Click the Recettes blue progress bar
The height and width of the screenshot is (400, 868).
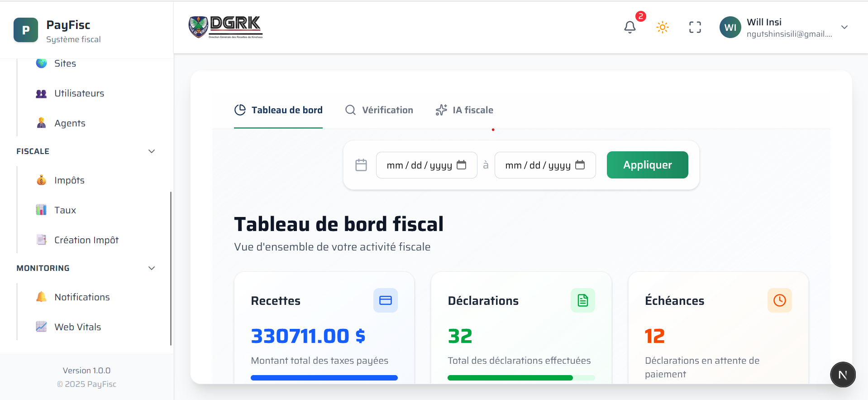[324, 378]
